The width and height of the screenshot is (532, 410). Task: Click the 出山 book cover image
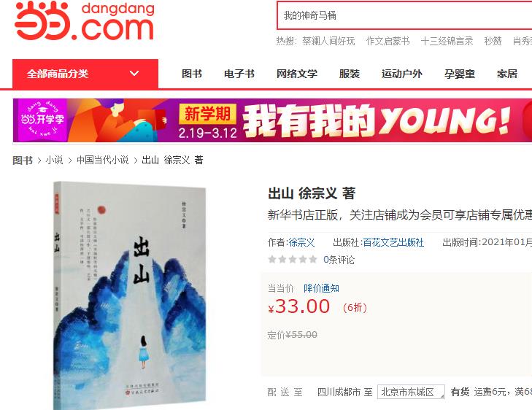click(x=130, y=295)
